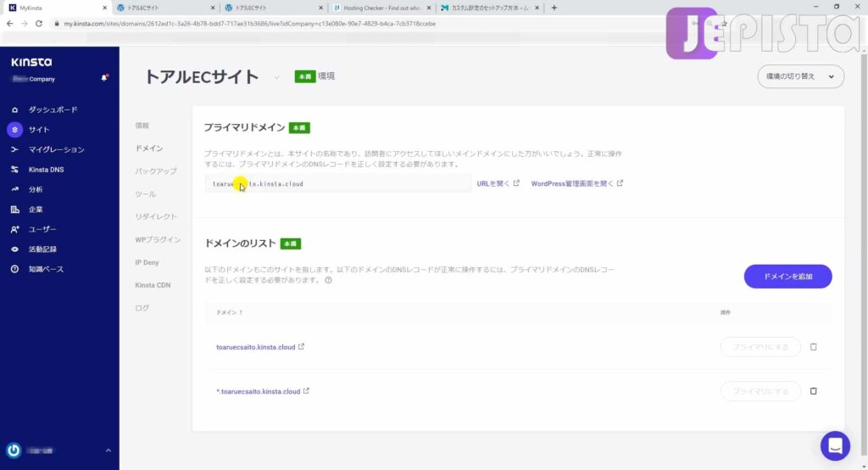
Task: Click the knowledge base question icon
Action: click(15, 270)
